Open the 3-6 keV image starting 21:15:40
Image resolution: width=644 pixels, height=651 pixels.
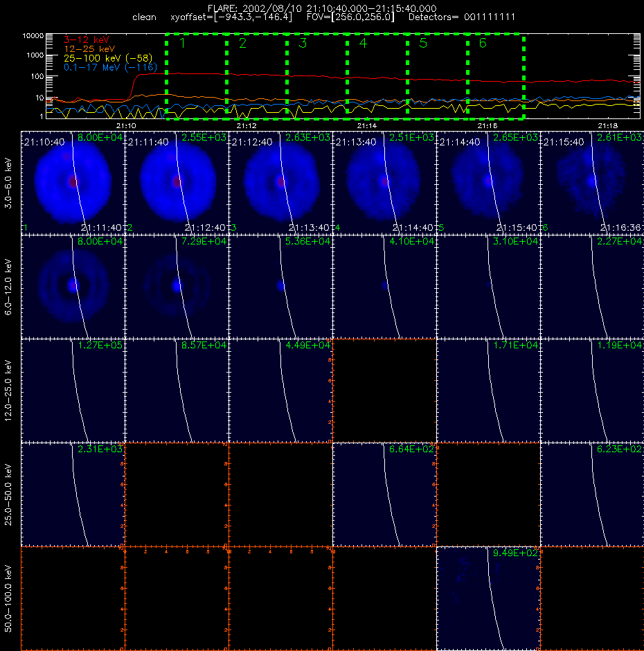592,183
